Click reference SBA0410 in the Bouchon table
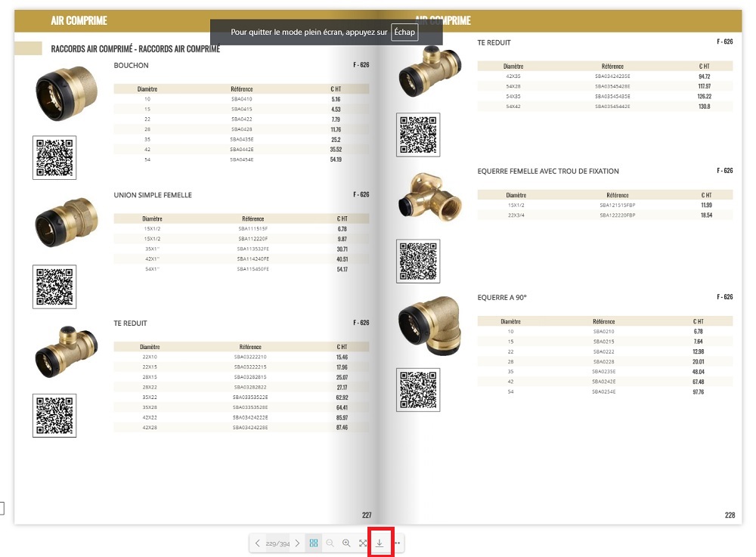 242,99
